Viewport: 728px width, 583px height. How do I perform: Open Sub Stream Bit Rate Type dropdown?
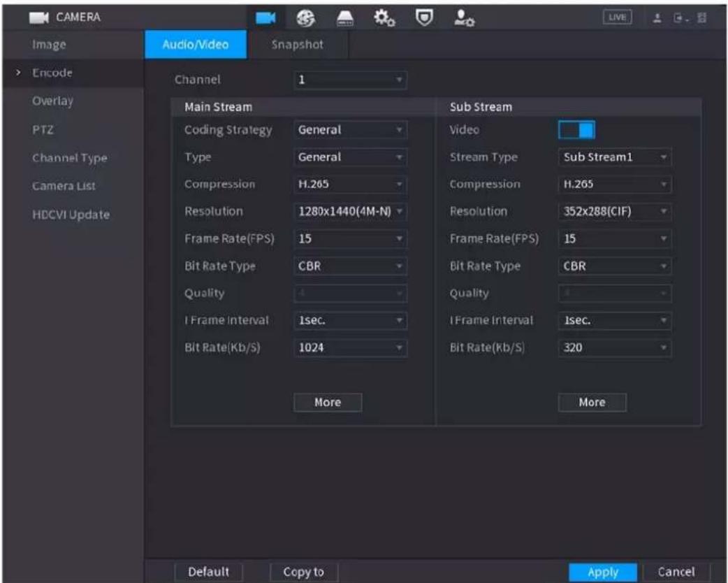[615, 266]
